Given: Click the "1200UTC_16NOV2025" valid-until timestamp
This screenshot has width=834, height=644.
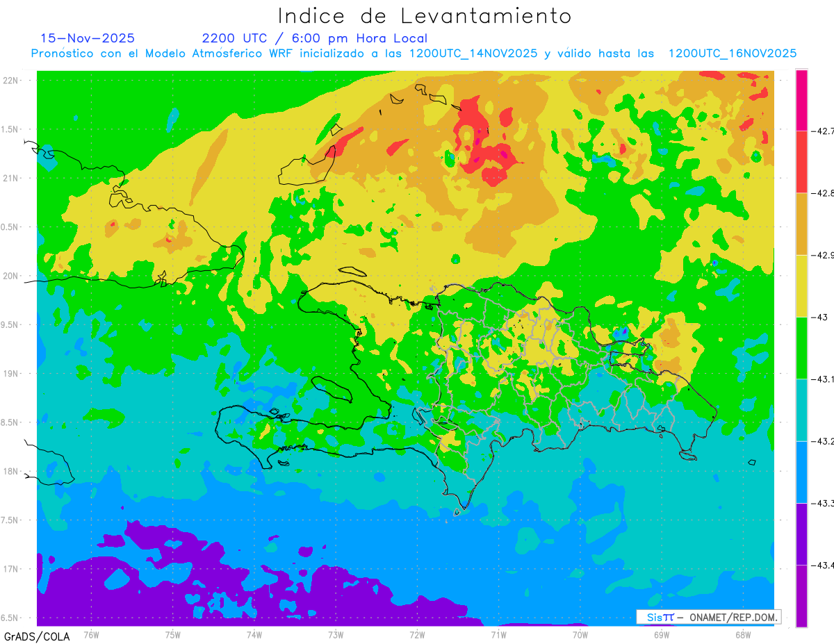Looking at the screenshot, I should (733, 53).
